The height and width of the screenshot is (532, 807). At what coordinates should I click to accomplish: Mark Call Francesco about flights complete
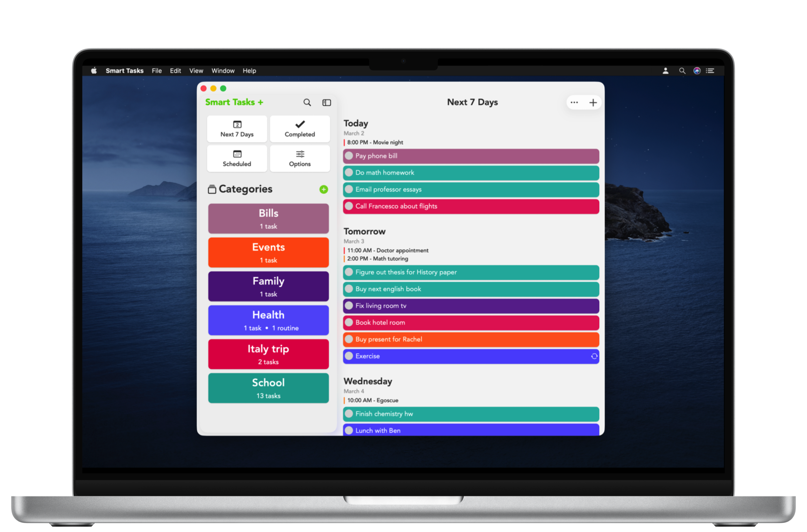tap(349, 206)
